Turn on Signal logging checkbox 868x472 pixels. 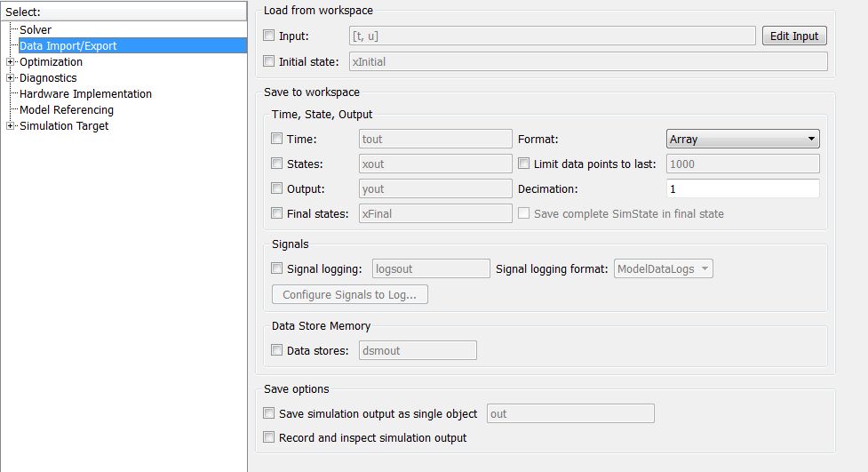[277, 269]
